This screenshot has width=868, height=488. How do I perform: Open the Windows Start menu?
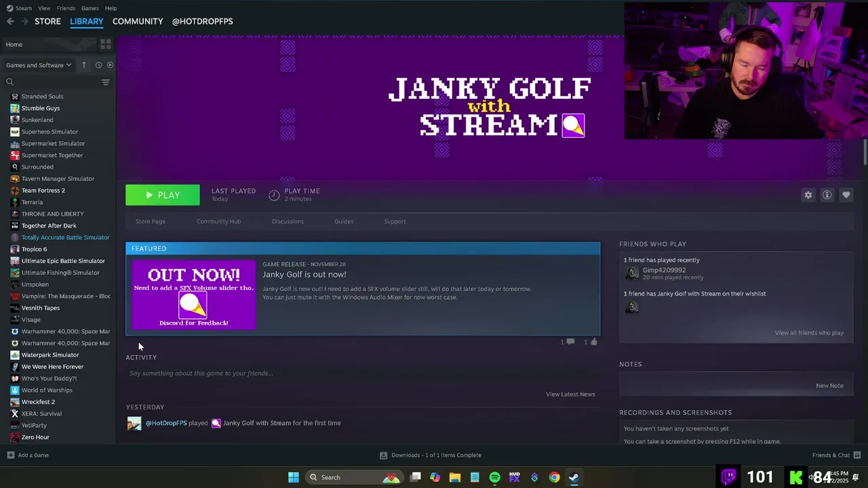pyautogui.click(x=294, y=477)
